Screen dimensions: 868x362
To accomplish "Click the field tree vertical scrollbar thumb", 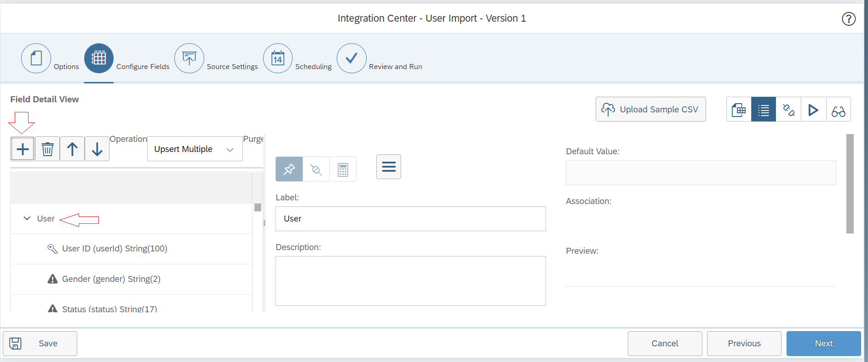I will point(258,207).
